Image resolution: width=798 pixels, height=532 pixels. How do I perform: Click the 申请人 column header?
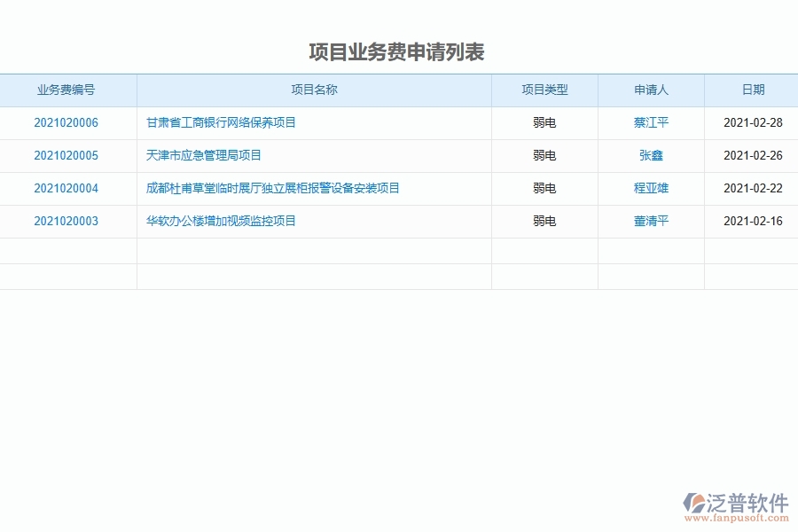point(652,90)
